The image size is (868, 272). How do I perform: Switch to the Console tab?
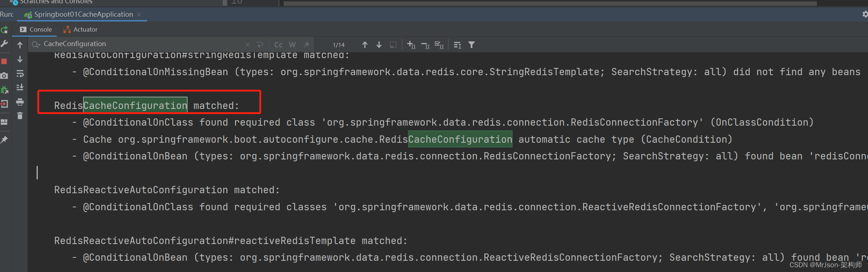click(36, 29)
